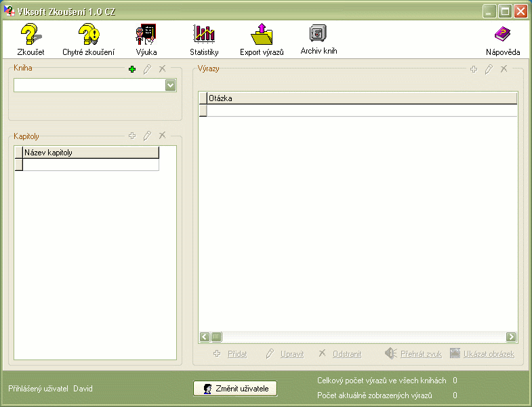Click the Otázka column header
The image size is (532, 407).
point(362,98)
